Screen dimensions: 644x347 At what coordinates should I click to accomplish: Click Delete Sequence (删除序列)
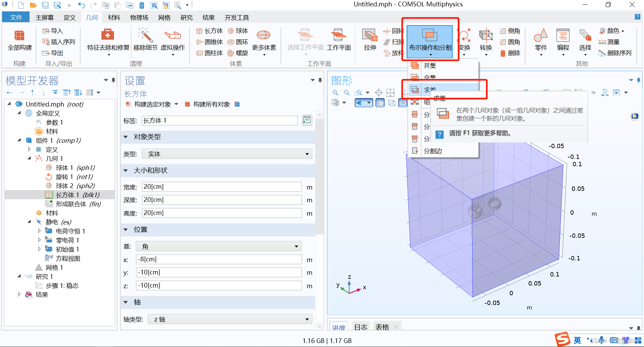615,53
